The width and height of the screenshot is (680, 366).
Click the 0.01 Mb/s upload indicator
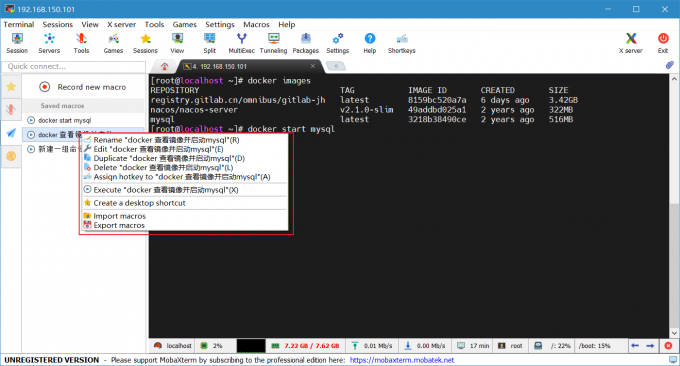pos(372,346)
